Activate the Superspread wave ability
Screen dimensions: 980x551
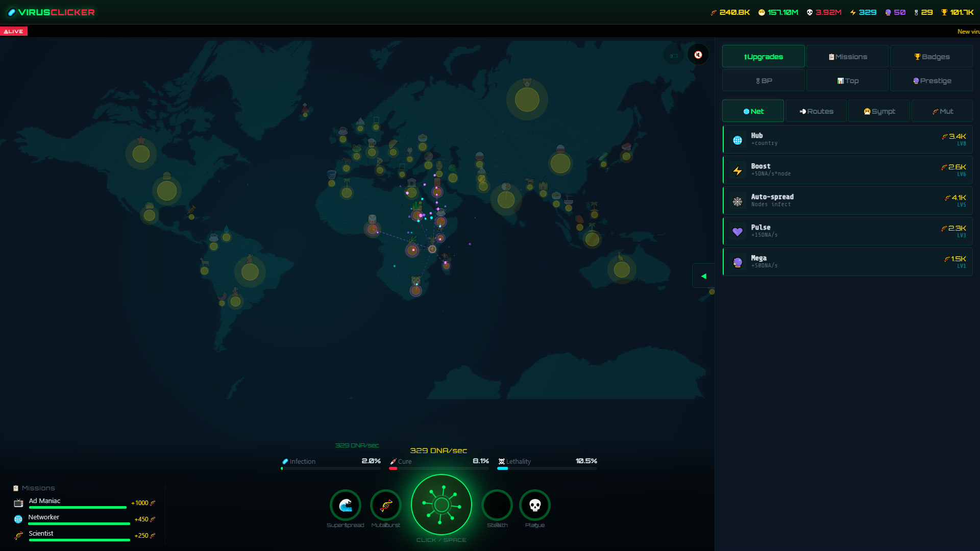pos(346,506)
